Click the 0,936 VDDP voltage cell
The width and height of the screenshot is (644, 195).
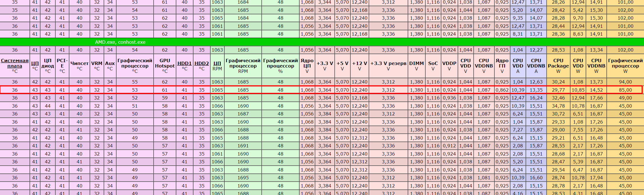pyautogui.click(x=449, y=98)
